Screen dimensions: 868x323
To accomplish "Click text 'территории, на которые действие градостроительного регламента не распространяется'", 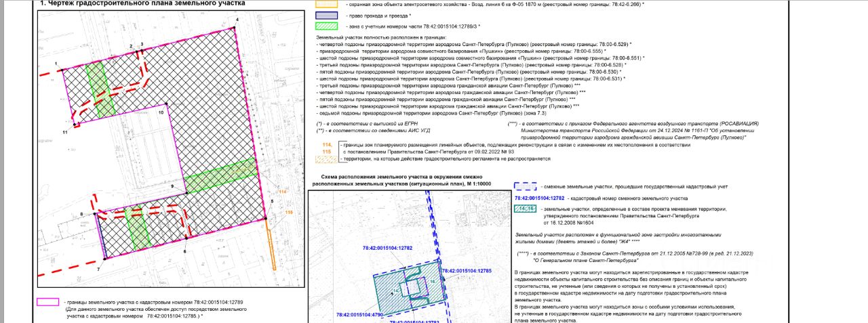I will 446,159.
